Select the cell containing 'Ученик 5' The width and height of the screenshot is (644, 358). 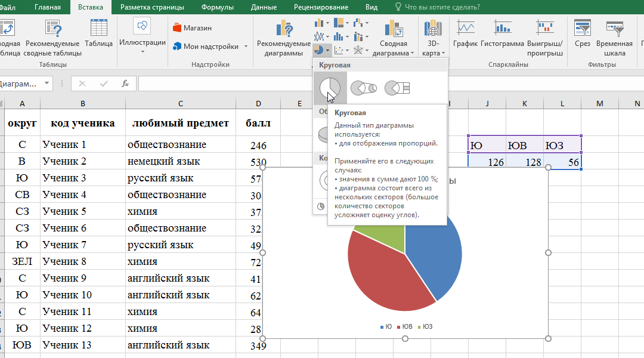click(x=82, y=211)
